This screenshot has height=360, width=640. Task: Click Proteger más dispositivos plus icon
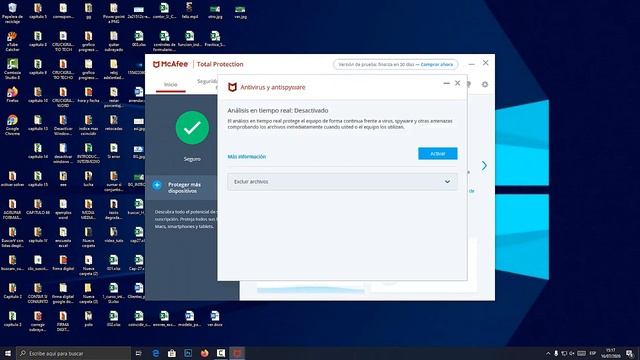[x=157, y=185]
